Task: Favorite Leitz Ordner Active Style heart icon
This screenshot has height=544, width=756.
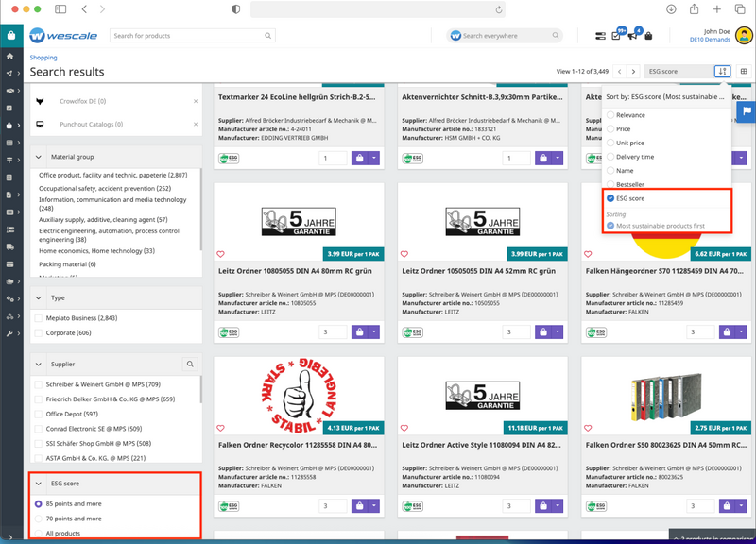Action: (404, 428)
